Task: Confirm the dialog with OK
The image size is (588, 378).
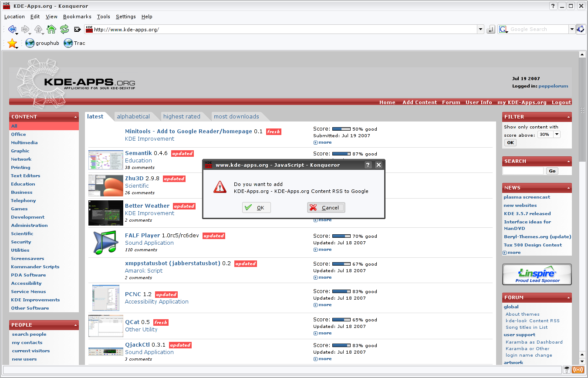Action: tap(256, 208)
